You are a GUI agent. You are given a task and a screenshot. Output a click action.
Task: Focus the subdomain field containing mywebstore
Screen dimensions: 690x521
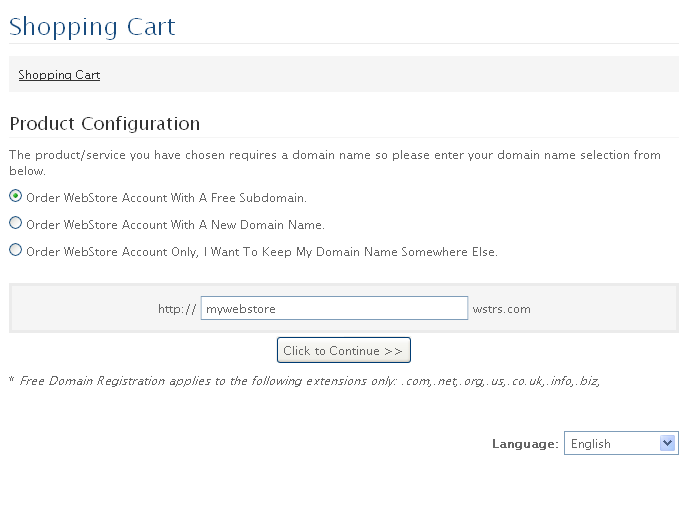click(x=334, y=308)
